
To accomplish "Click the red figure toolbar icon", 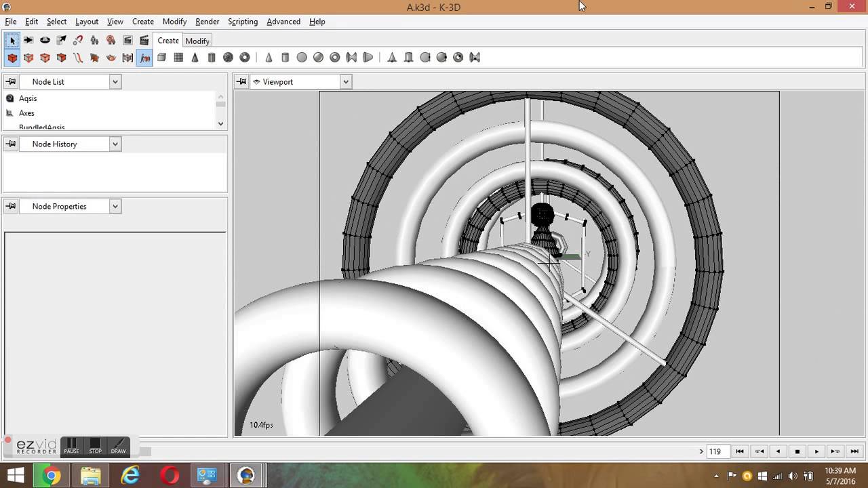I will [x=111, y=41].
